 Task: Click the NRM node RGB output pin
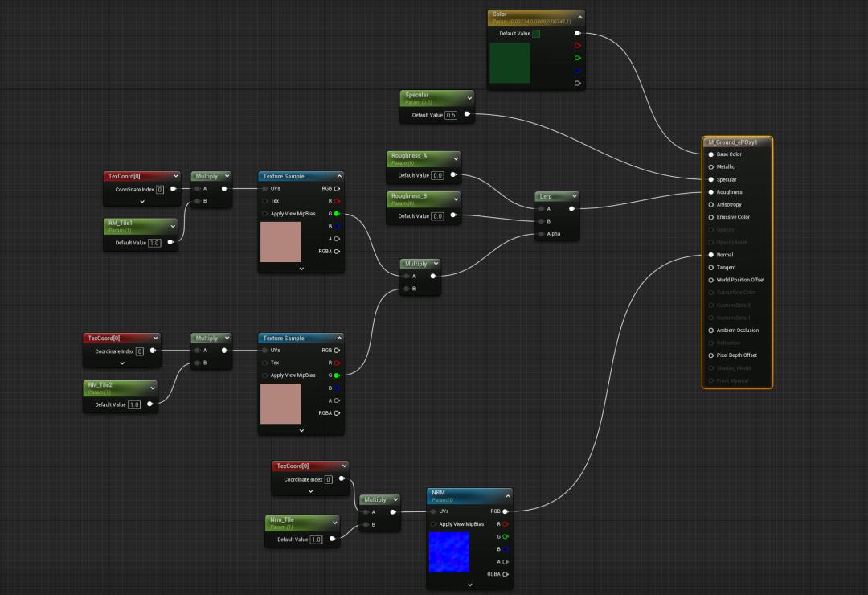pyautogui.click(x=505, y=511)
